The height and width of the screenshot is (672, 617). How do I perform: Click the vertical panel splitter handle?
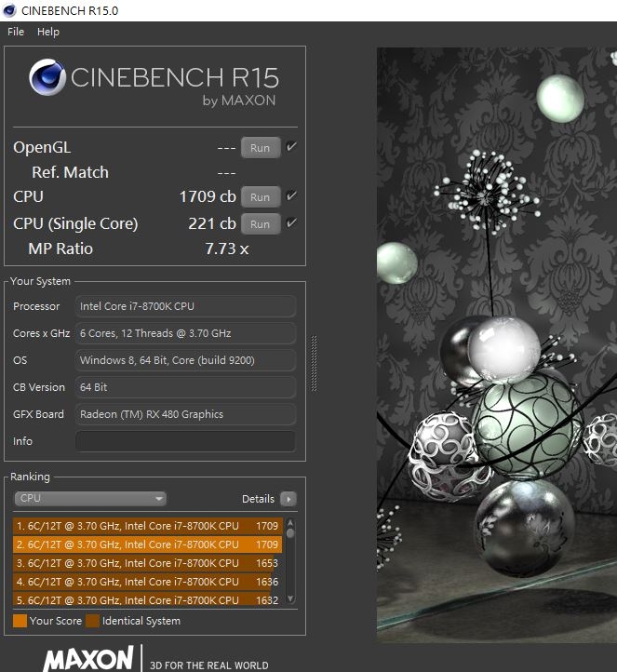[314, 363]
